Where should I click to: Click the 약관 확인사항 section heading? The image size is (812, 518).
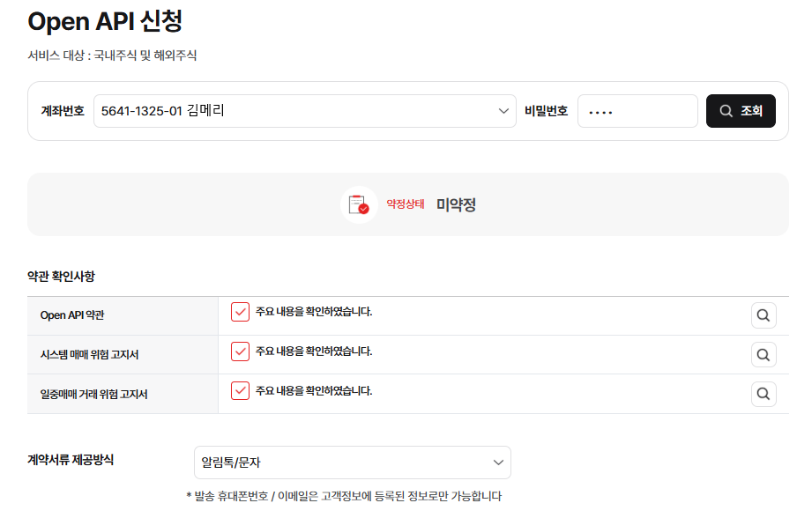pos(61,277)
